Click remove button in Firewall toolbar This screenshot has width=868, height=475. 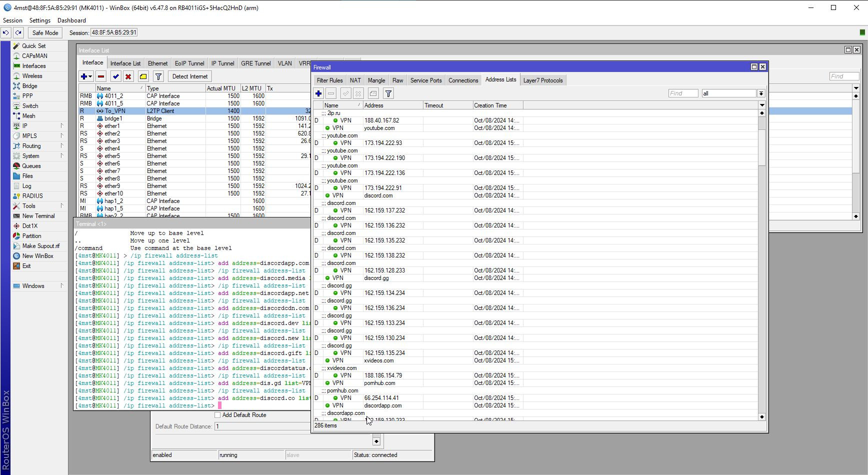click(331, 93)
